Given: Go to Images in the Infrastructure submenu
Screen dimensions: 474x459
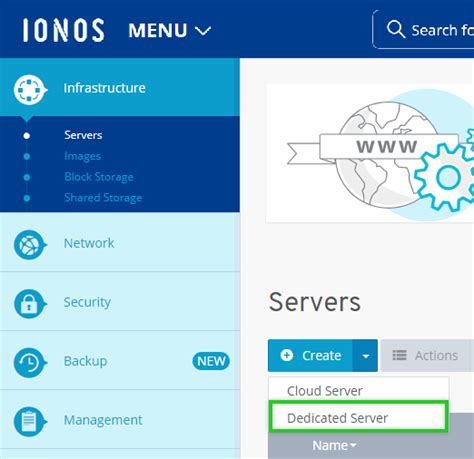Looking at the screenshot, I should pyautogui.click(x=83, y=156).
